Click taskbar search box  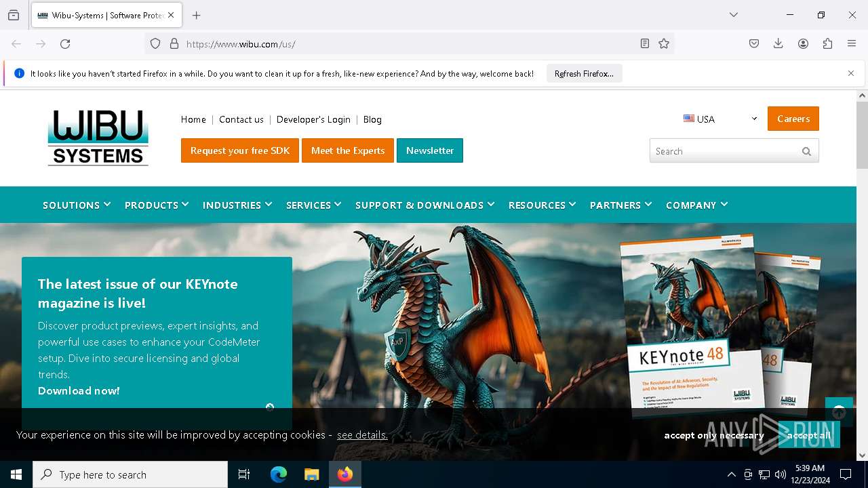(x=130, y=474)
